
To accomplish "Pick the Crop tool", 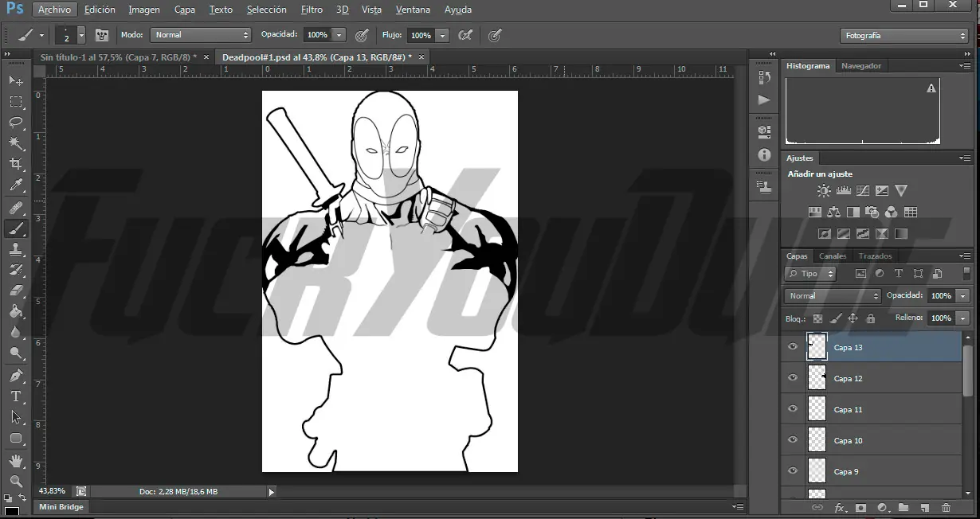I will point(16,164).
